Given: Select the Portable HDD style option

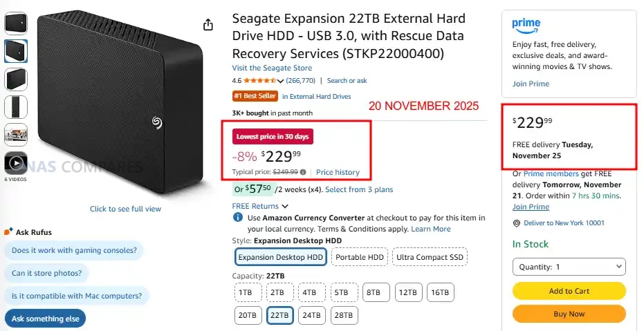Looking at the screenshot, I should pyautogui.click(x=359, y=257).
